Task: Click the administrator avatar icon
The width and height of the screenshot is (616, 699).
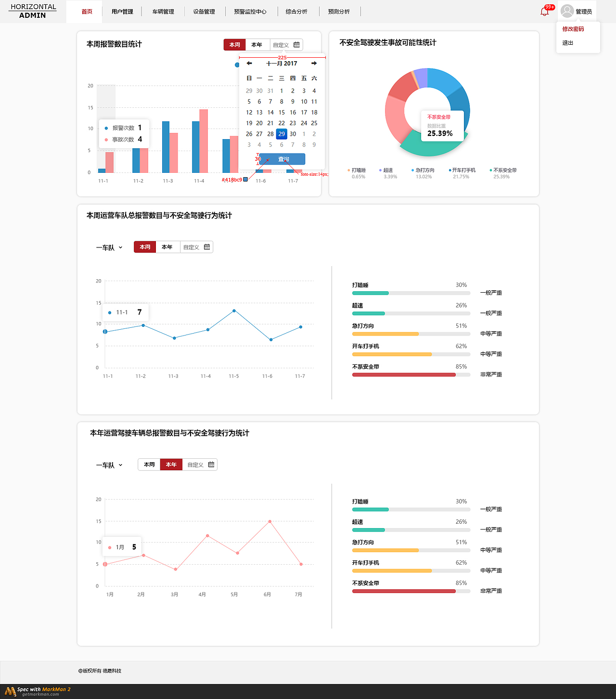Action: pyautogui.click(x=567, y=11)
